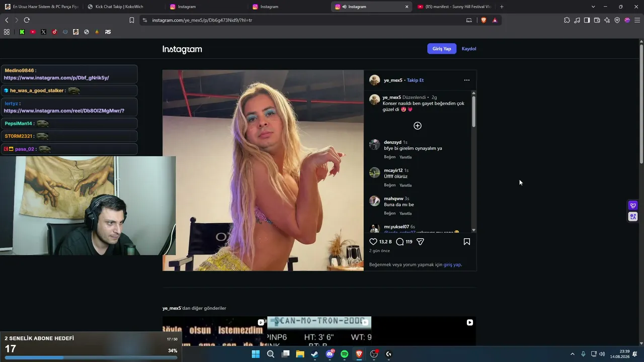
Task: Open the Windows Start menu
Action: tap(256, 354)
